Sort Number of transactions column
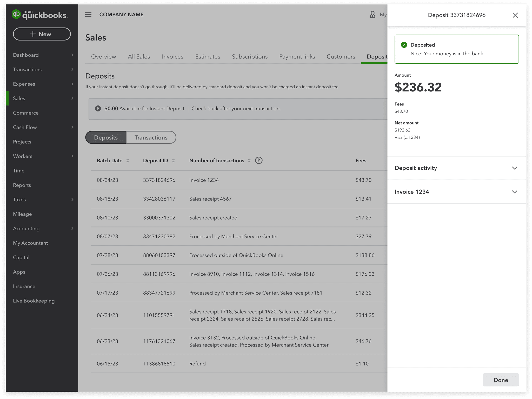532x399 pixels. point(249,161)
